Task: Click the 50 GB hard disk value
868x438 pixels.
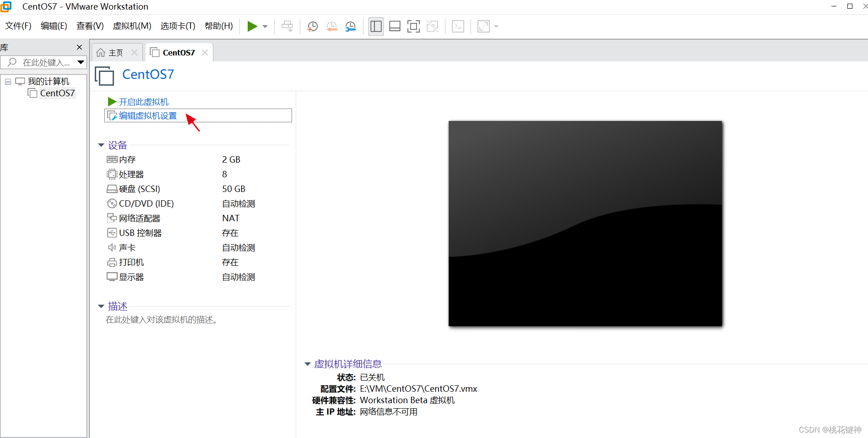Action: click(x=234, y=189)
